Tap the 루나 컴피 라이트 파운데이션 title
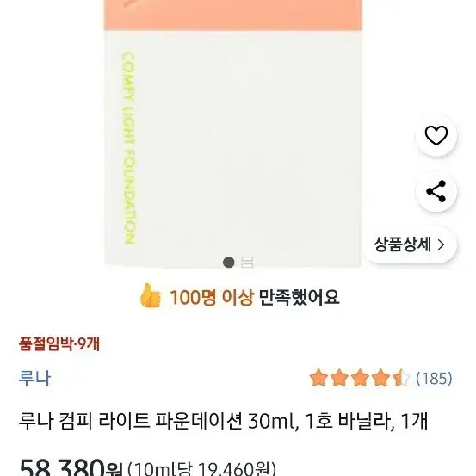This screenshot has height=476, width=476. (224, 421)
